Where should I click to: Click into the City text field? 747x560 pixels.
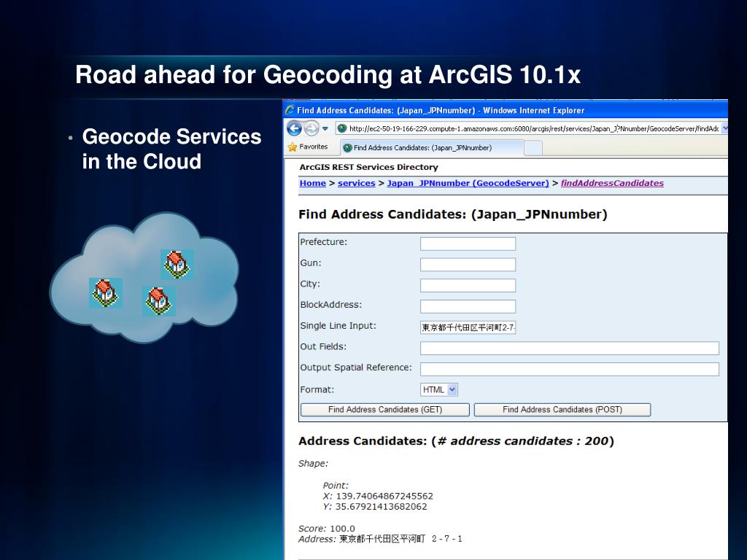click(x=468, y=286)
